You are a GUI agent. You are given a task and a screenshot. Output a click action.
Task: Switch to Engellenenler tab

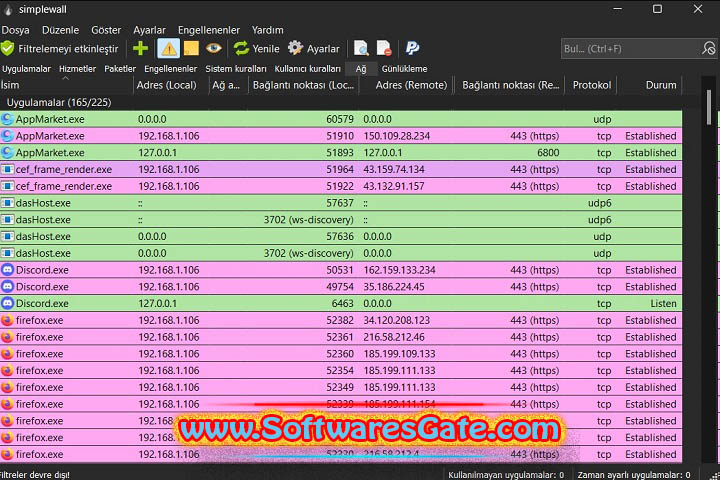click(170, 69)
